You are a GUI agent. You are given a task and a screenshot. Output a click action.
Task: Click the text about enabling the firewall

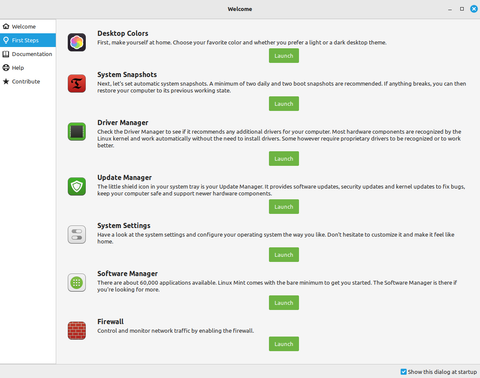[176, 331]
